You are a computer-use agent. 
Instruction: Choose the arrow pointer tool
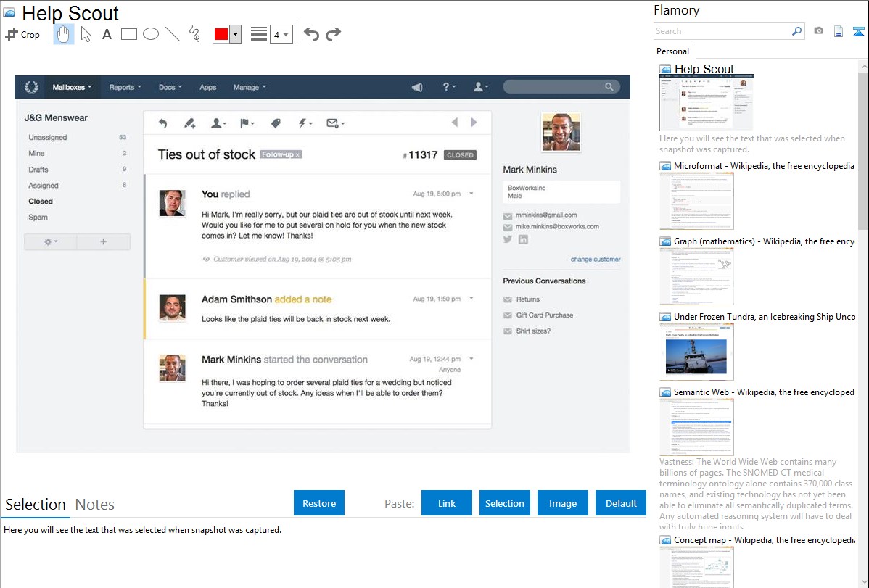(x=86, y=34)
